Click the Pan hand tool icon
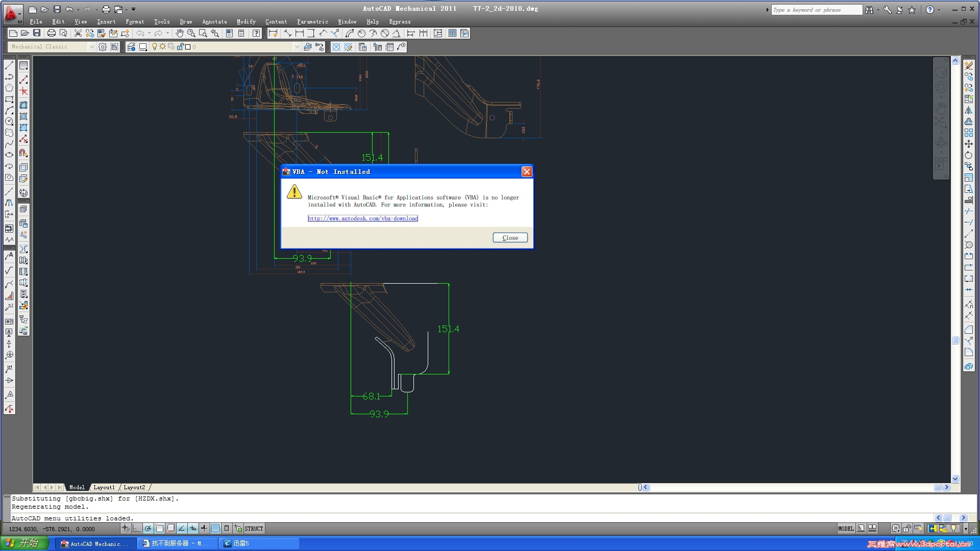 click(x=179, y=33)
